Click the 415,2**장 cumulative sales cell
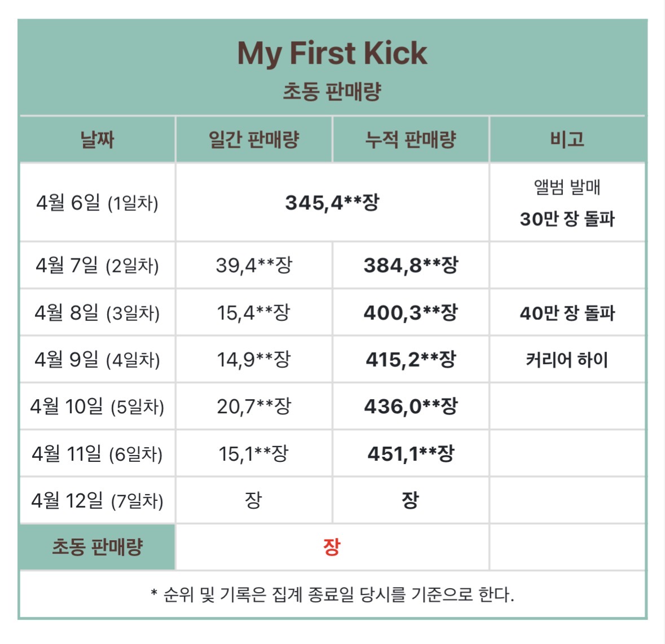665x644 pixels. pyautogui.click(x=411, y=359)
